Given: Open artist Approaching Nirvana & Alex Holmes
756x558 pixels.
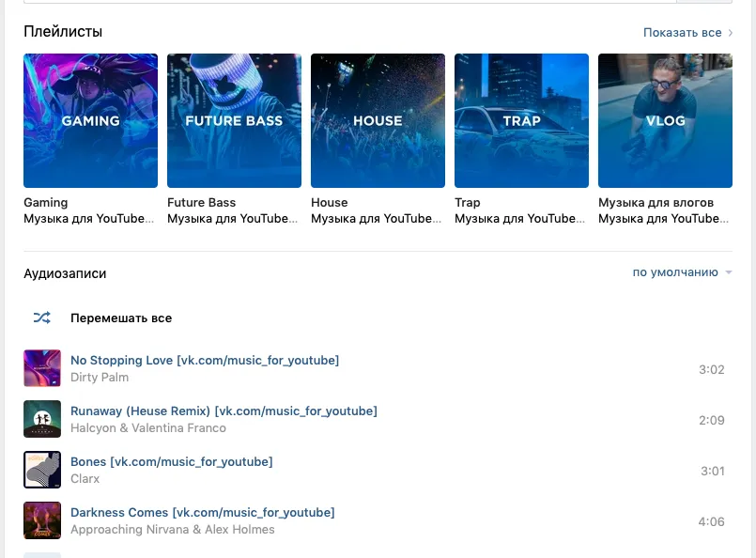Looking at the screenshot, I should pos(173,529).
